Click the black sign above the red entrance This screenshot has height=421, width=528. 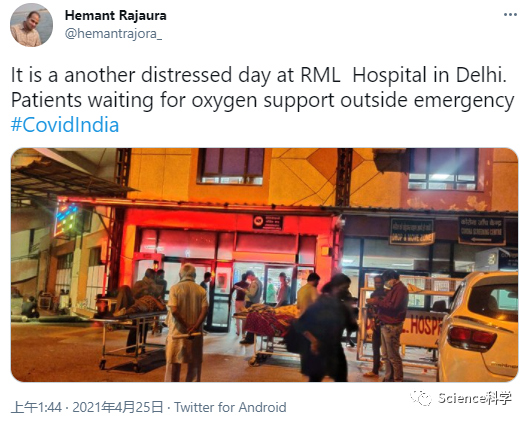268,223
